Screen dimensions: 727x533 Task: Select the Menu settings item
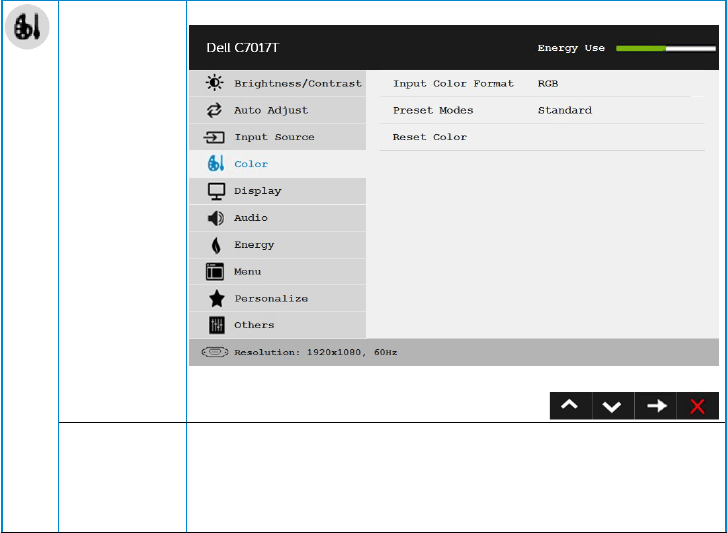(277, 272)
